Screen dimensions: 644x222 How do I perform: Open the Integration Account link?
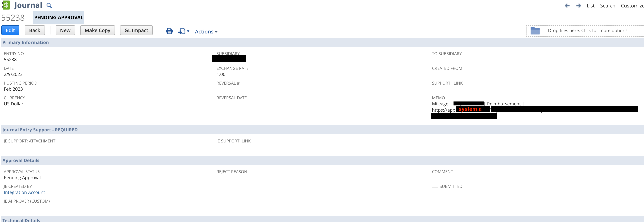[x=24, y=192]
